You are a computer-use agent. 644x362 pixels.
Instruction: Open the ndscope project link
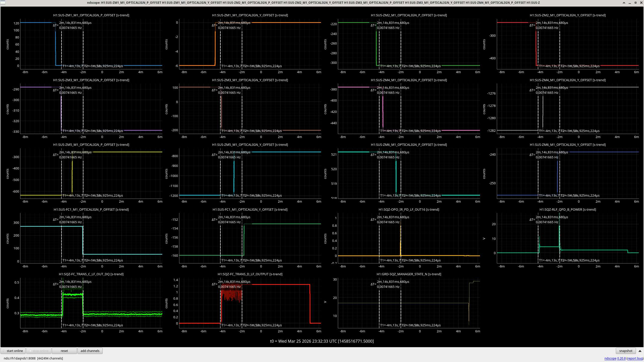[x=610, y=358]
